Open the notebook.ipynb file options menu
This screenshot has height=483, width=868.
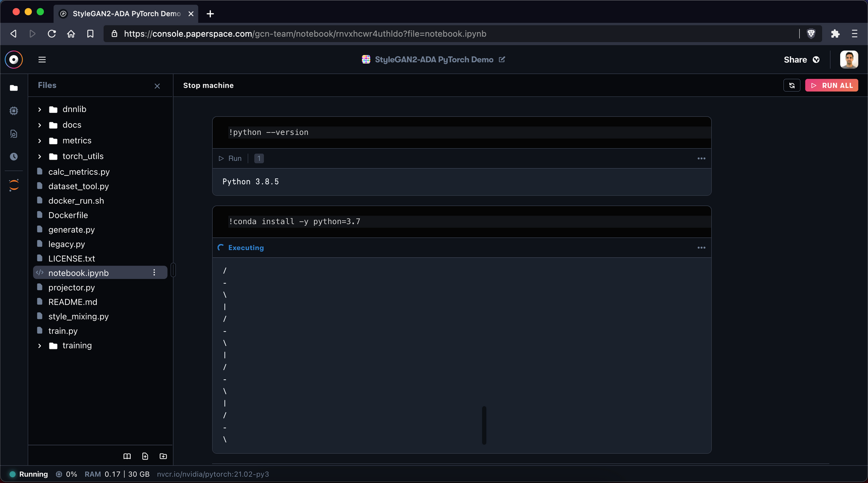(x=154, y=273)
